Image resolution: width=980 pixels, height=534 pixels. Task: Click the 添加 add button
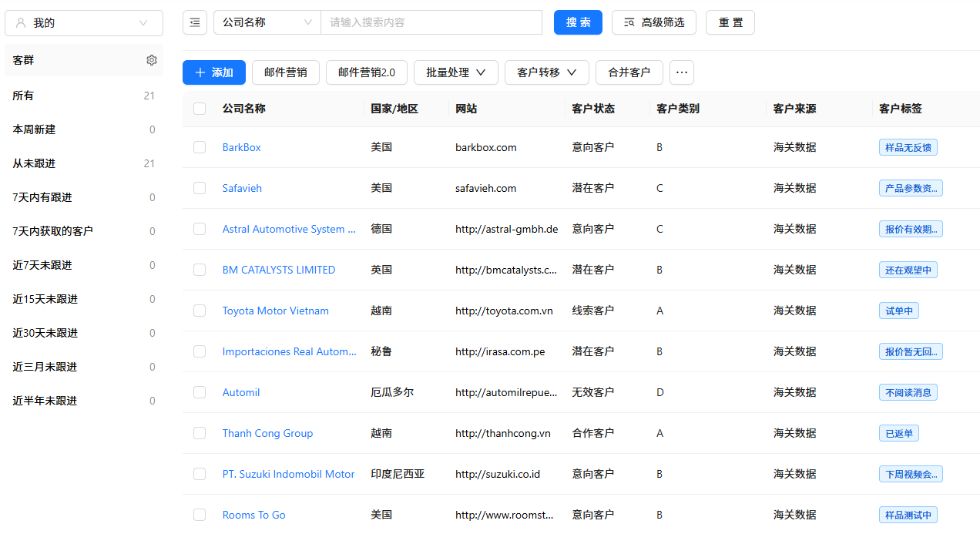point(214,72)
